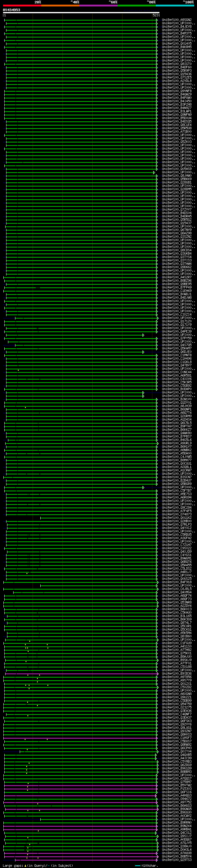The image size is (197, 868).
Task: Select hit UniRef100_Q7SZE5
Action: pyautogui.click(x=177, y=78)
